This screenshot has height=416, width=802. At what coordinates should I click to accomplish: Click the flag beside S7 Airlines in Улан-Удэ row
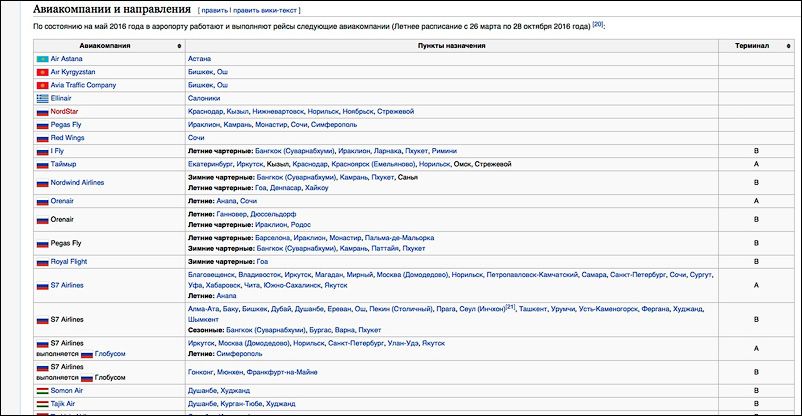[x=42, y=344]
